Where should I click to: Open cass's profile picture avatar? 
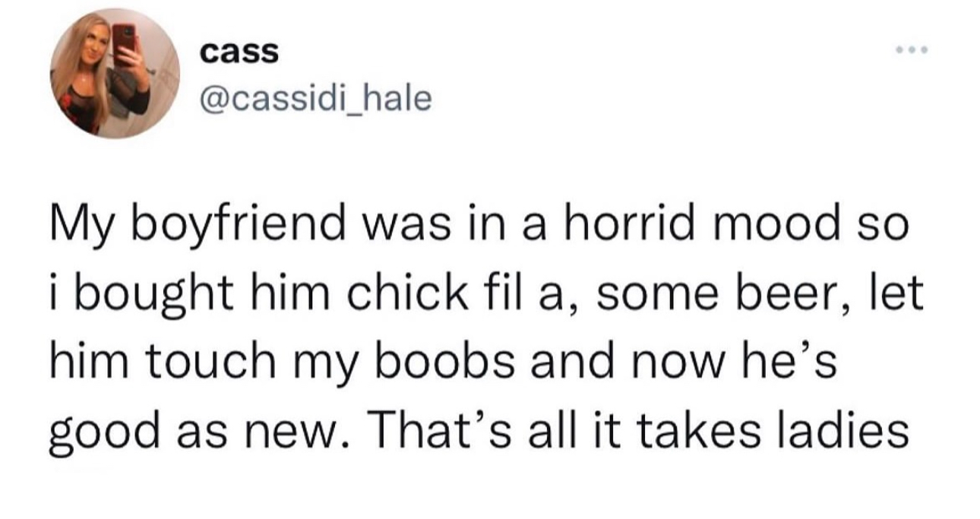pyautogui.click(x=115, y=74)
